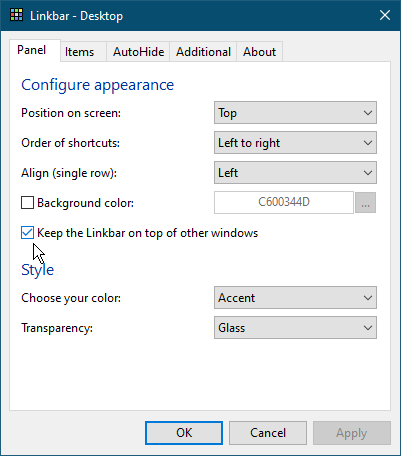The image size is (401, 456).
Task: Expand the Transparency Glass dropdown
Action: pos(295,328)
